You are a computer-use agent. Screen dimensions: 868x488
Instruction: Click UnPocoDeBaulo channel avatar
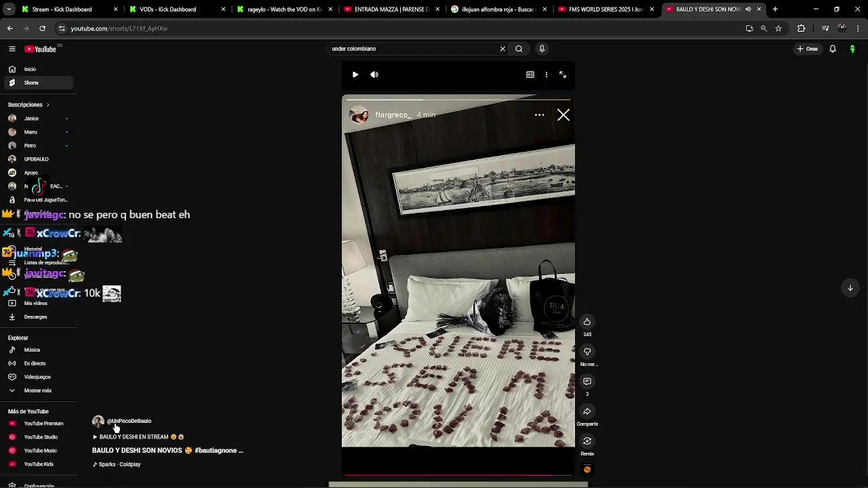click(98, 422)
